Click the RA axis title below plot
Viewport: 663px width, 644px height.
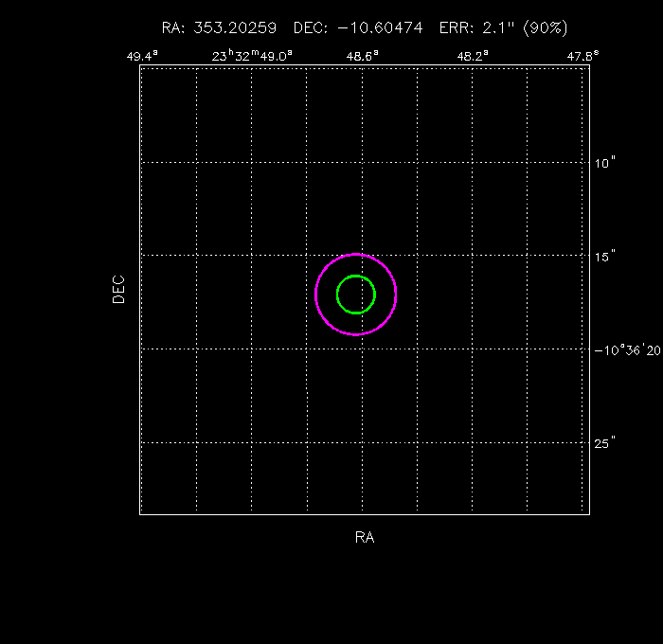(365, 537)
